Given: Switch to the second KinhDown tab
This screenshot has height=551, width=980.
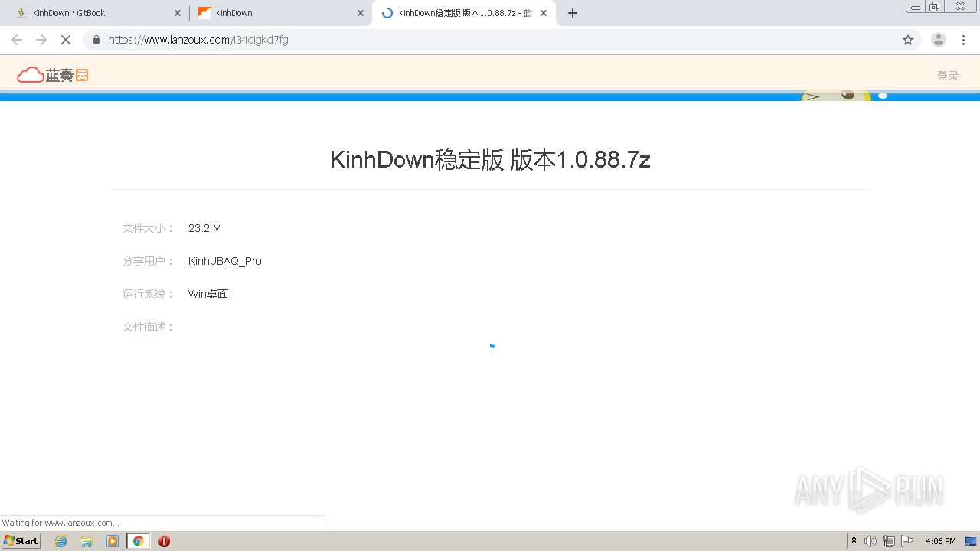Looking at the screenshot, I should tap(279, 13).
